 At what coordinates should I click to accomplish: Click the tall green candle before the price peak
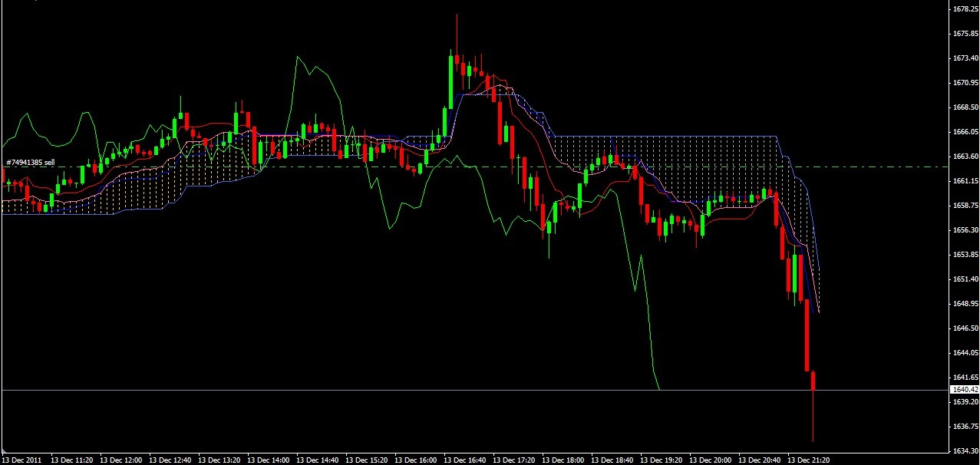(450, 81)
